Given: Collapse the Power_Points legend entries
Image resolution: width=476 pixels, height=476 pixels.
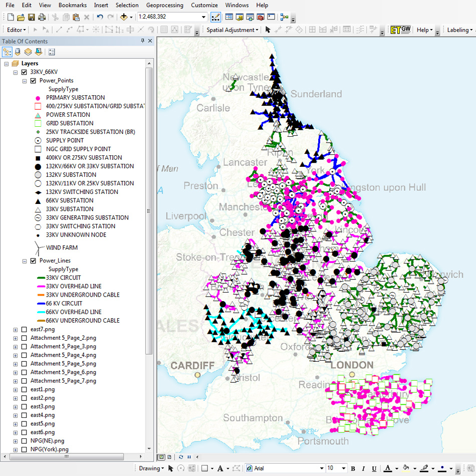Looking at the screenshot, I should coord(24,80).
